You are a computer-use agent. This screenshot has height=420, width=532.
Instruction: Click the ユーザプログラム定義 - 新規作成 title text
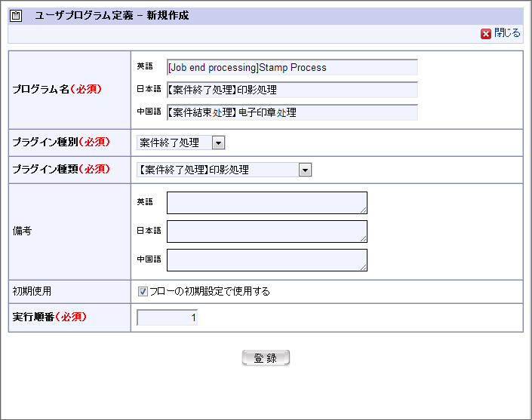pos(112,15)
